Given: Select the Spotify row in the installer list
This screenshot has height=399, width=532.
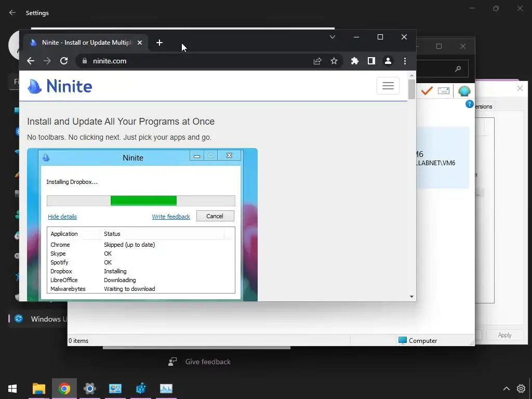Looking at the screenshot, I should [x=141, y=262].
